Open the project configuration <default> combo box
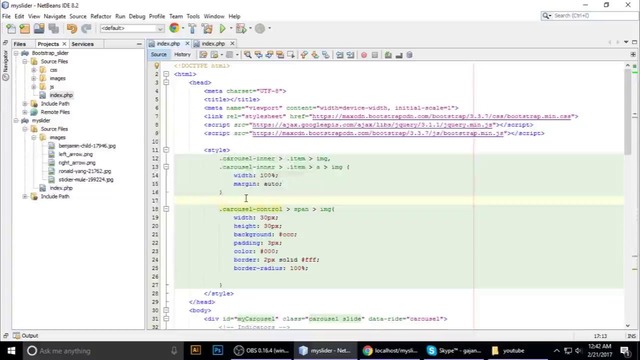The height and width of the screenshot is (360, 640). 132,28
